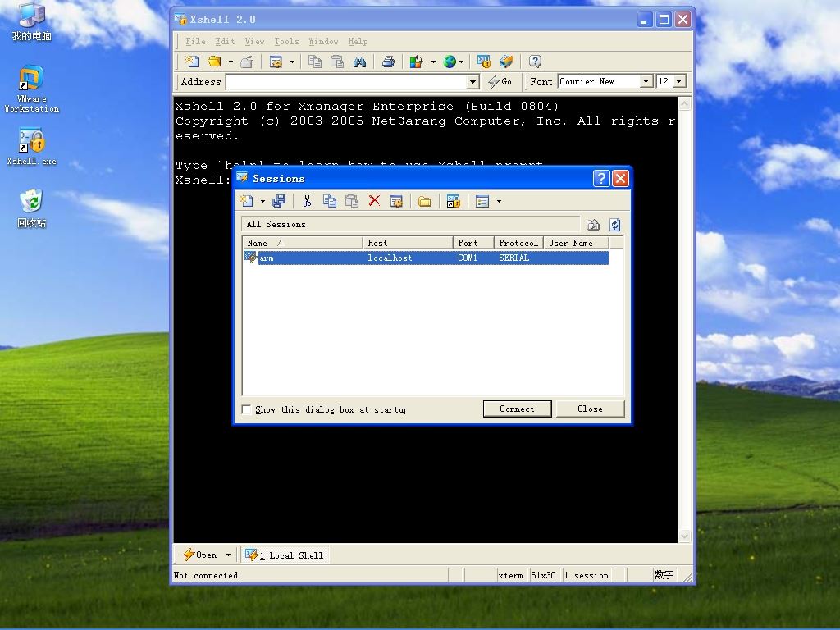Open the Edit menu
840x630 pixels.
tap(225, 41)
